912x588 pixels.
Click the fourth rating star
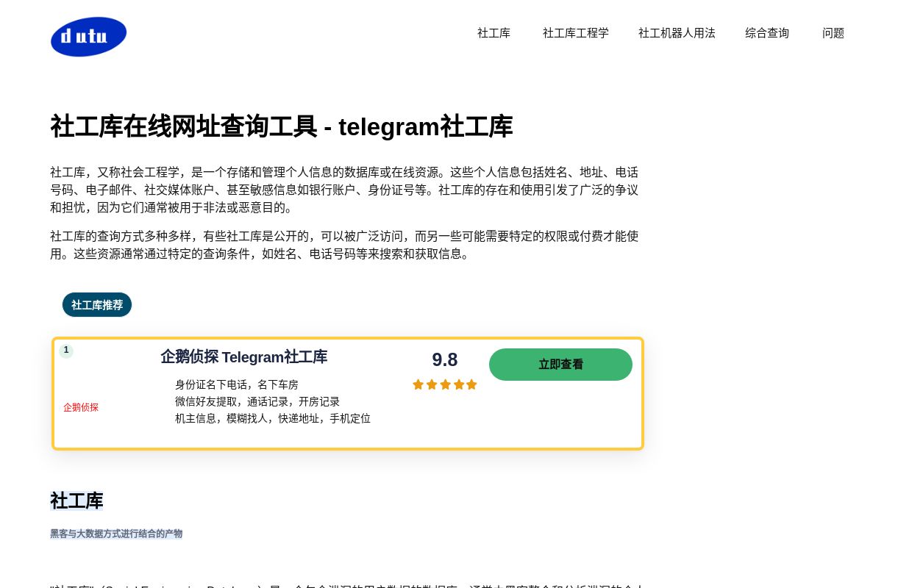tap(458, 384)
